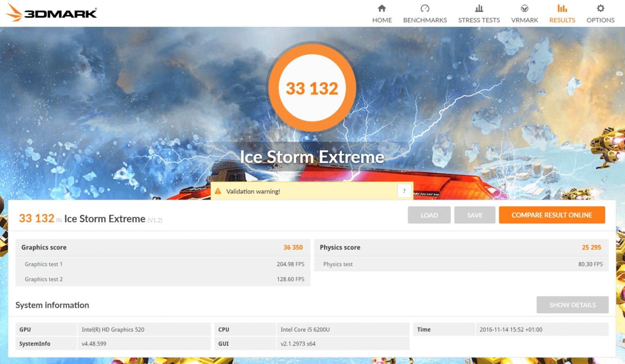The width and height of the screenshot is (625, 364).
Task: Click the Graphics score value 36 350
Action: click(293, 247)
